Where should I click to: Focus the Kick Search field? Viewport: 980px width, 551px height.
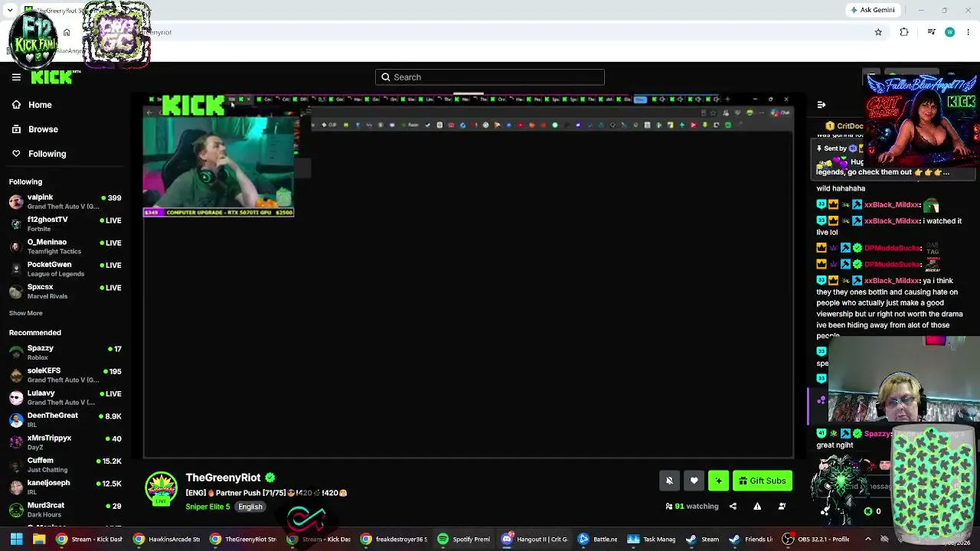click(x=490, y=77)
